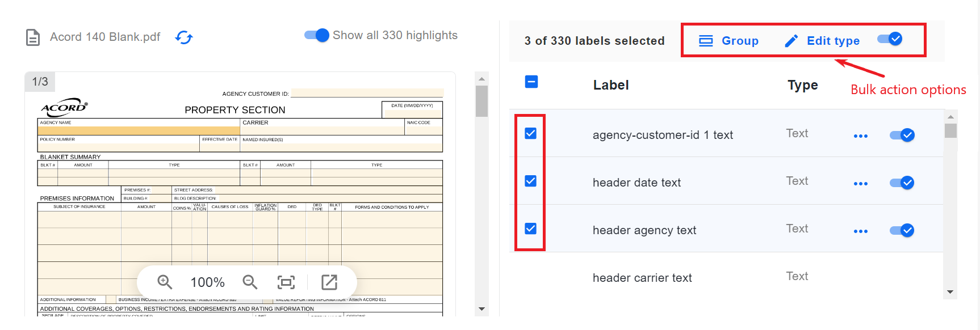Click the Group icon in bulk actions
The height and width of the screenshot is (330, 980).
[706, 41]
